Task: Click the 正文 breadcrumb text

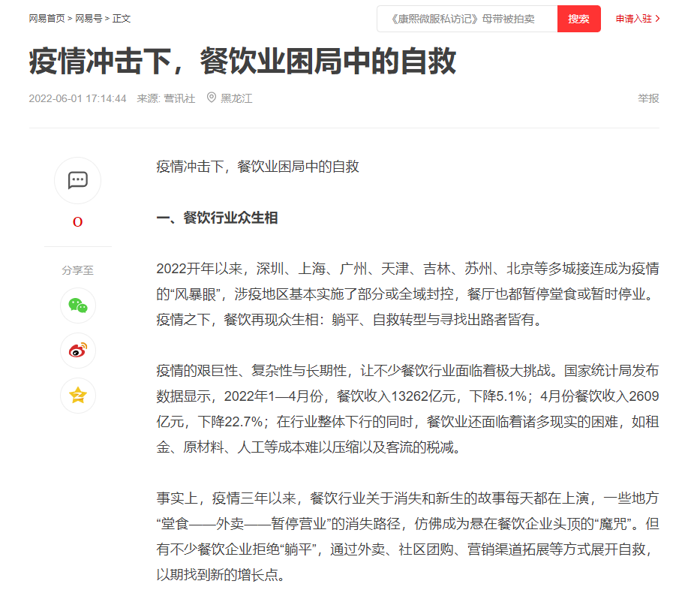Action: pyautogui.click(x=122, y=18)
